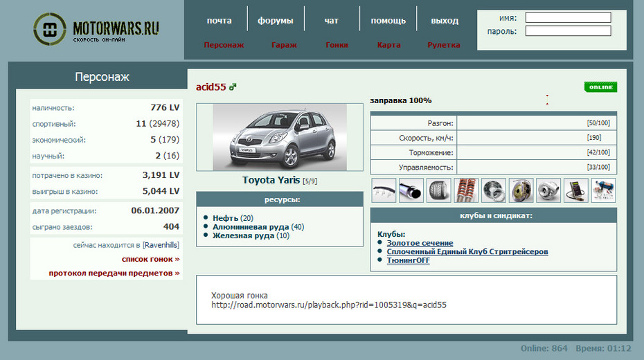Viewport: 644px width, 360px height.
Task: Click the Разгон [50/100] stat bar
Action: click(x=537, y=123)
